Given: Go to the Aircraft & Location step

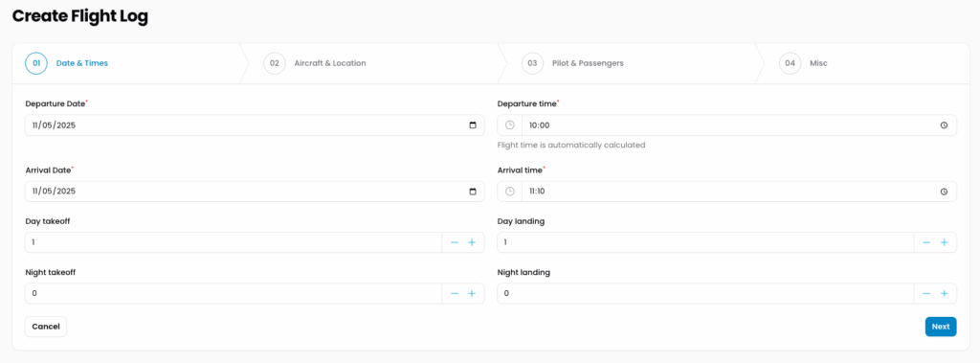Looking at the screenshot, I should pyautogui.click(x=315, y=63).
